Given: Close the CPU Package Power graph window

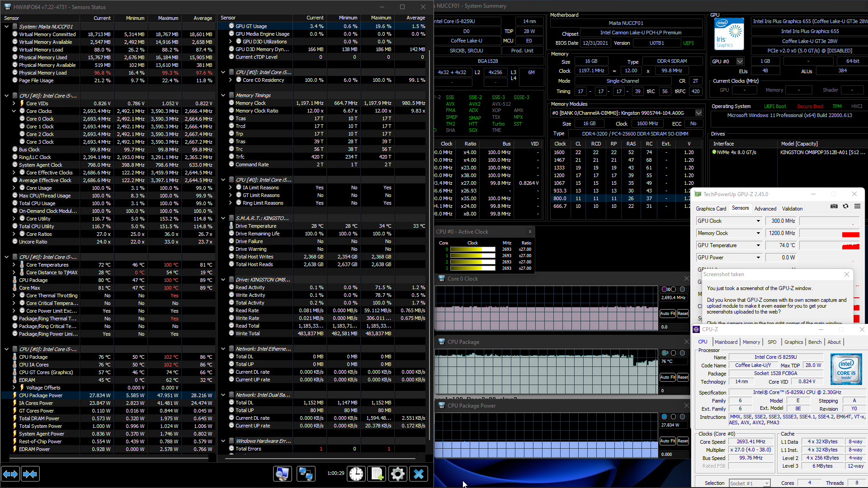Looking at the screenshot, I should click(x=686, y=406).
